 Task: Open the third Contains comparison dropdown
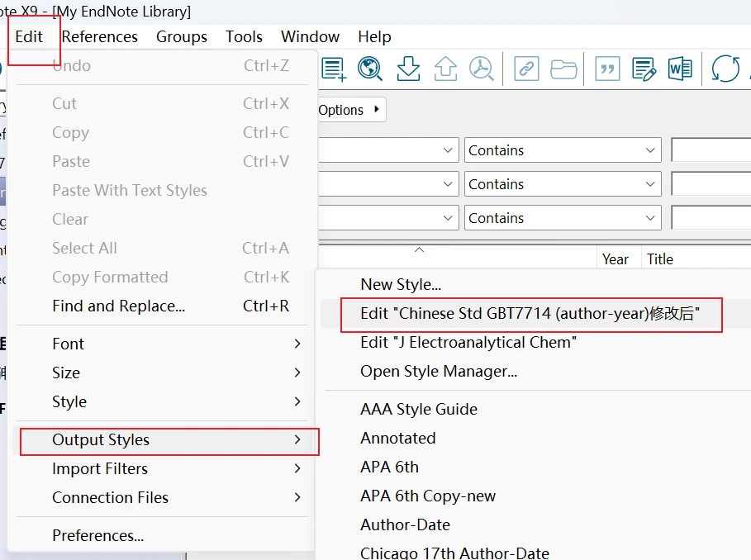click(x=562, y=218)
